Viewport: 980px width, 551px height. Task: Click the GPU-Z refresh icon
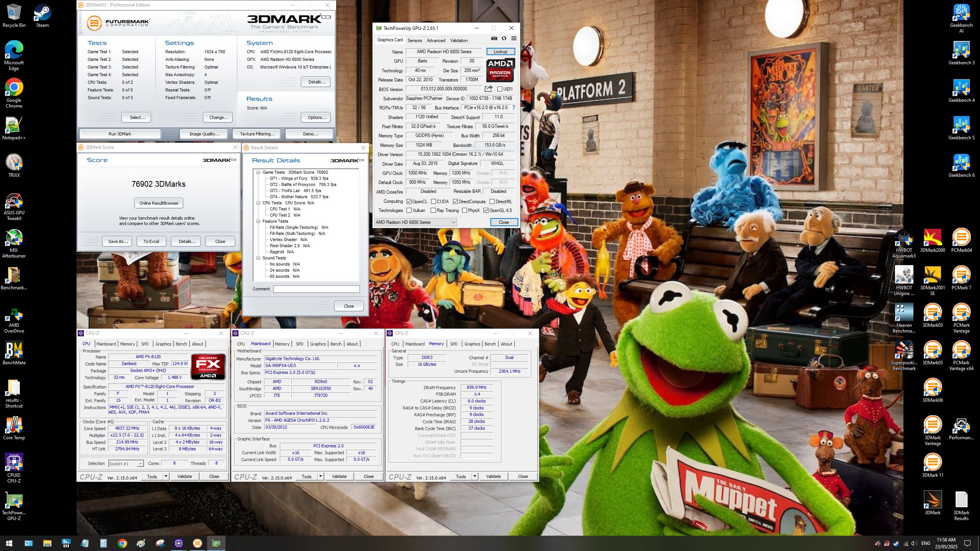504,38
